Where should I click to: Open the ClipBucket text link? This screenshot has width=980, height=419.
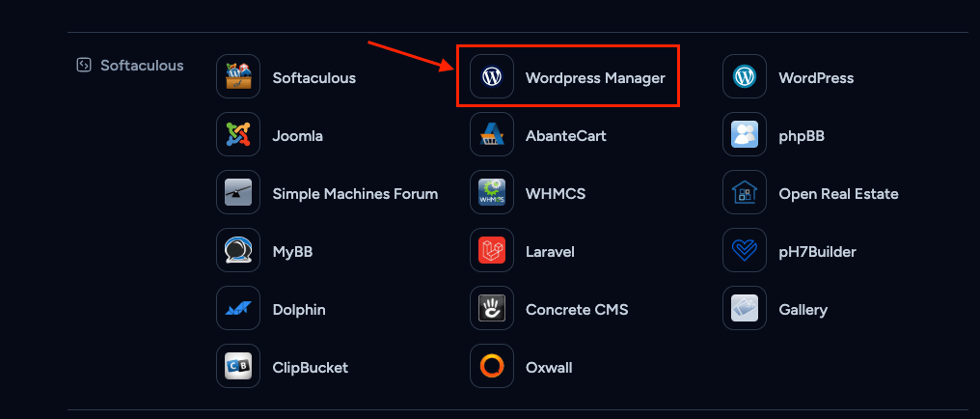point(310,368)
